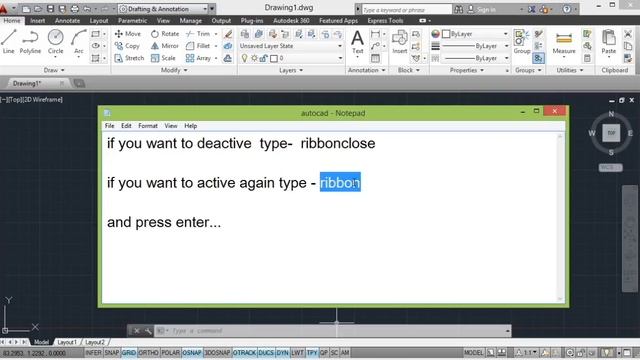Select the Arc tool
The width and height of the screenshot is (640, 360).
click(x=78, y=42)
